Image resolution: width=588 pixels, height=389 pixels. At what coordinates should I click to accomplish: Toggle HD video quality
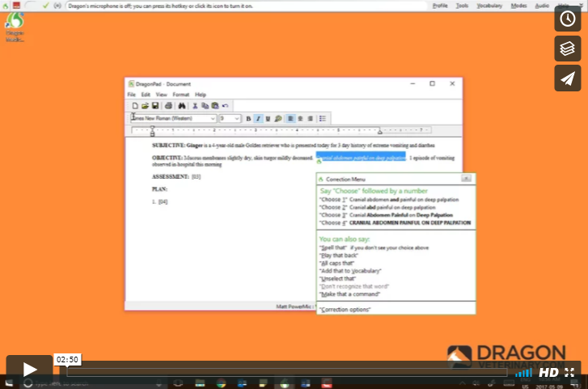tap(548, 373)
